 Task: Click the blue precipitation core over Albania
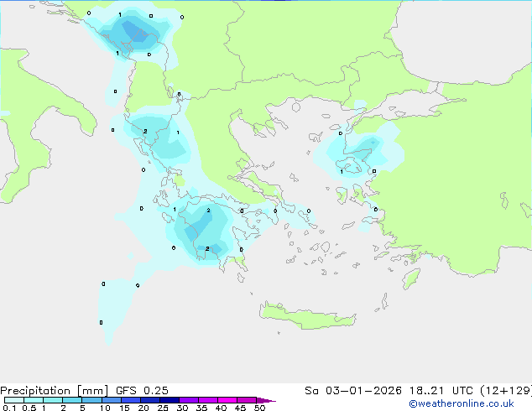coord(134,33)
